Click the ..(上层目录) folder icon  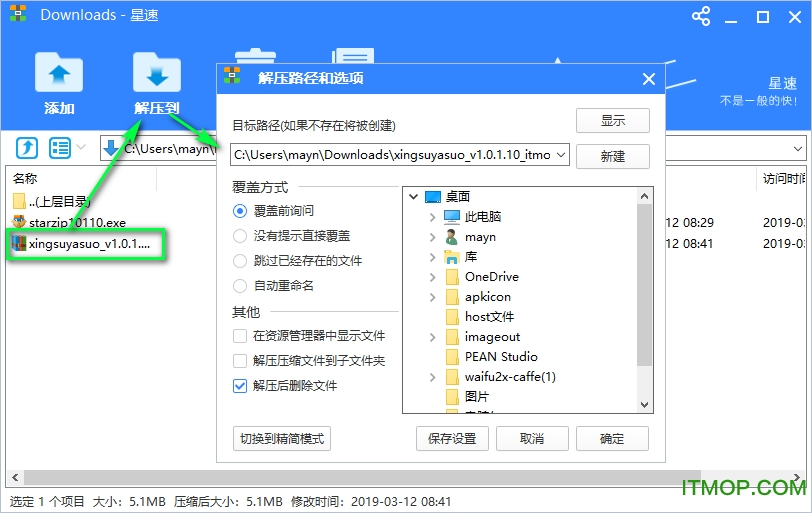point(19,201)
